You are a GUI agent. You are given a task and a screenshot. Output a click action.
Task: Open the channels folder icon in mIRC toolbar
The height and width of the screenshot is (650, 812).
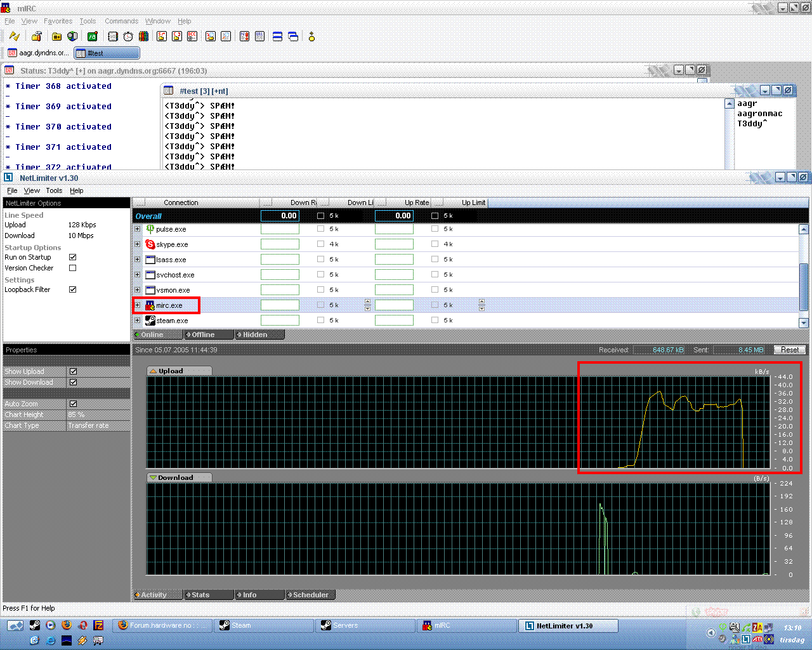tap(56, 36)
